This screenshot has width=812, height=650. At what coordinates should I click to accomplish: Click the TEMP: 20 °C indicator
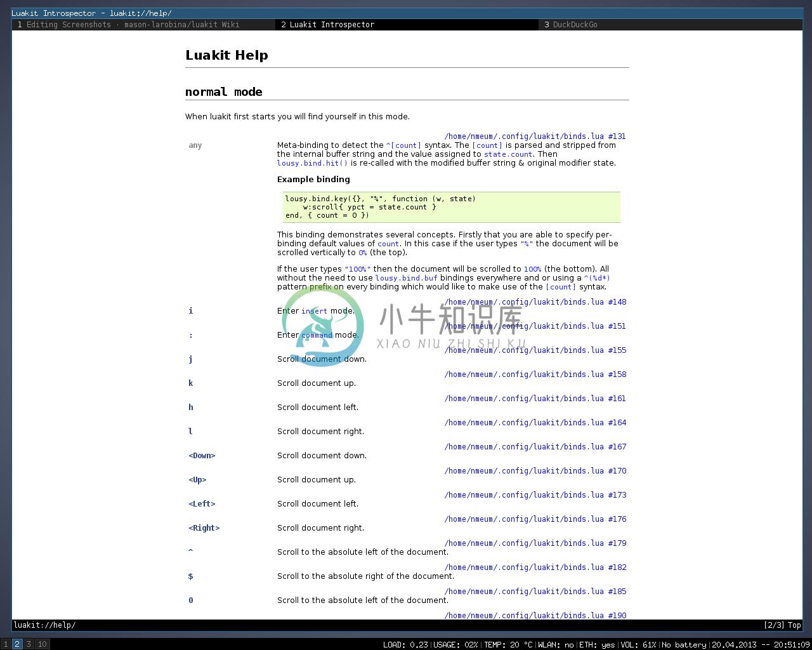(x=509, y=645)
